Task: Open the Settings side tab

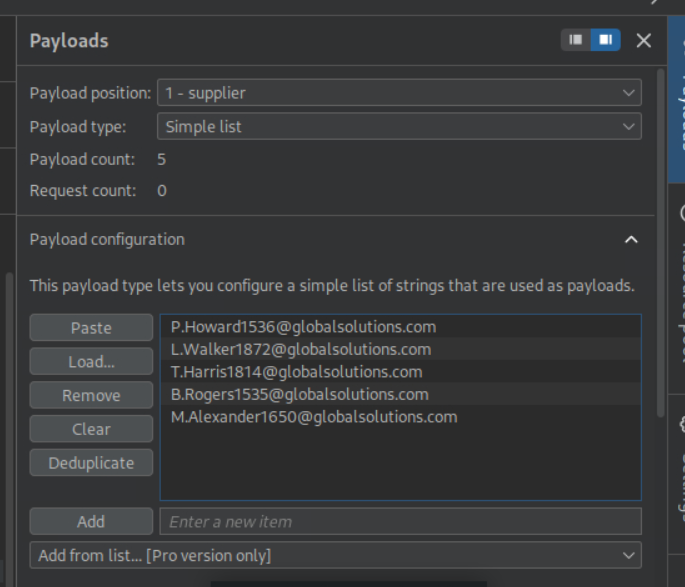Action: [676, 470]
